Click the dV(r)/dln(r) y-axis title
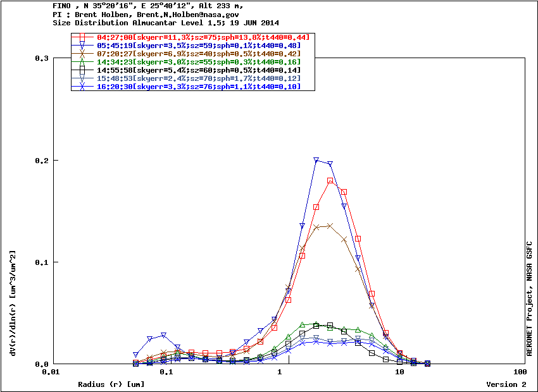The image size is (538, 392). tap(12, 302)
